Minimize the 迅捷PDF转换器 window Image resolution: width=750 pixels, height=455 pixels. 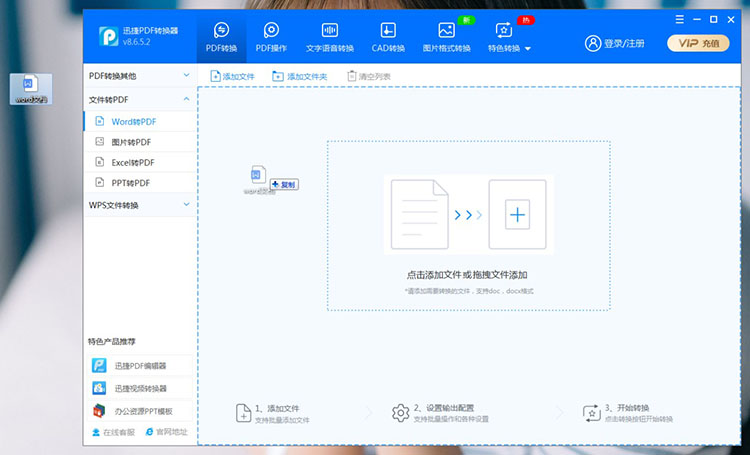pos(697,20)
